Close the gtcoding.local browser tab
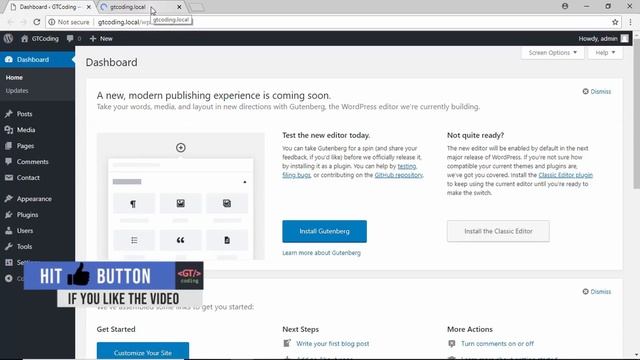This screenshot has width=640, height=360. tap(179, 7)
